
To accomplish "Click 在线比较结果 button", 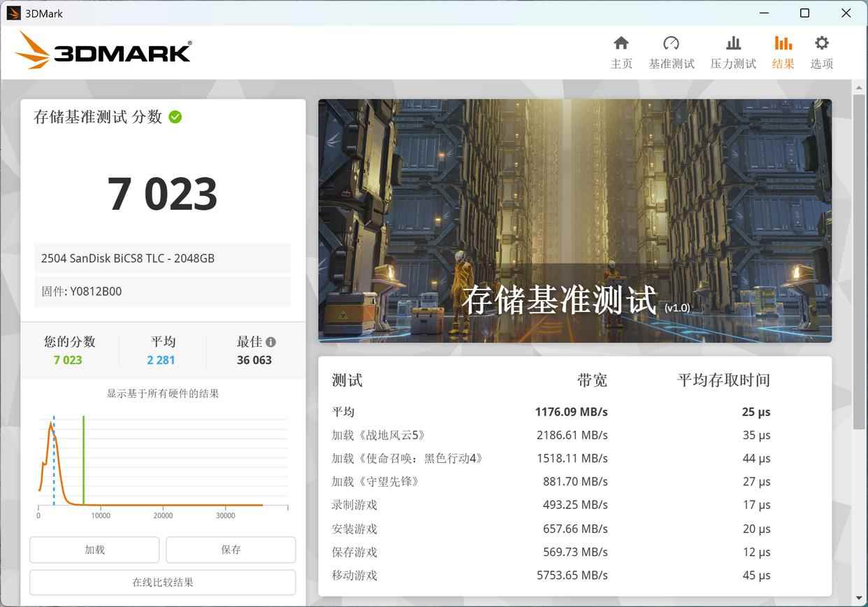I will tap(163, 582).
